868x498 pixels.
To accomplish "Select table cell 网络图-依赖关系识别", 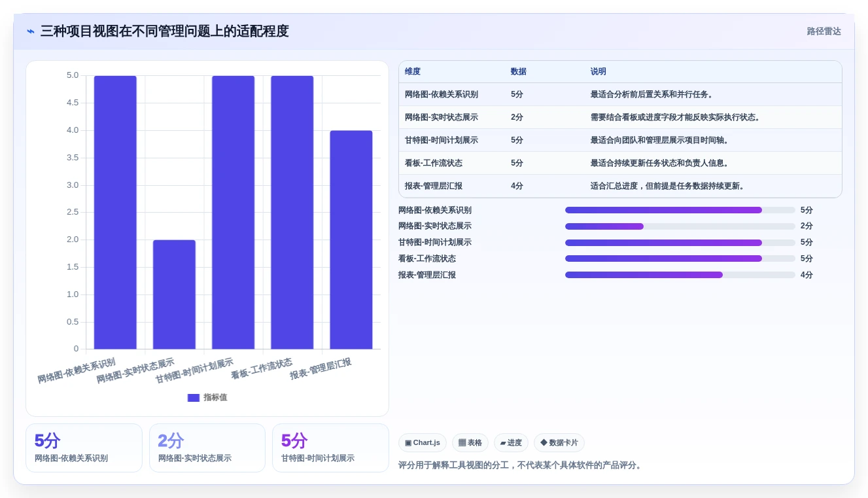I will (442, 94).
